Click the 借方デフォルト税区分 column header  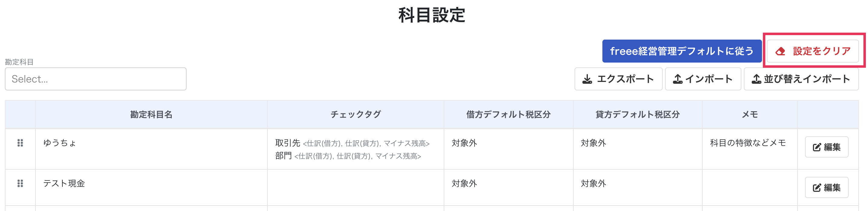509,115
